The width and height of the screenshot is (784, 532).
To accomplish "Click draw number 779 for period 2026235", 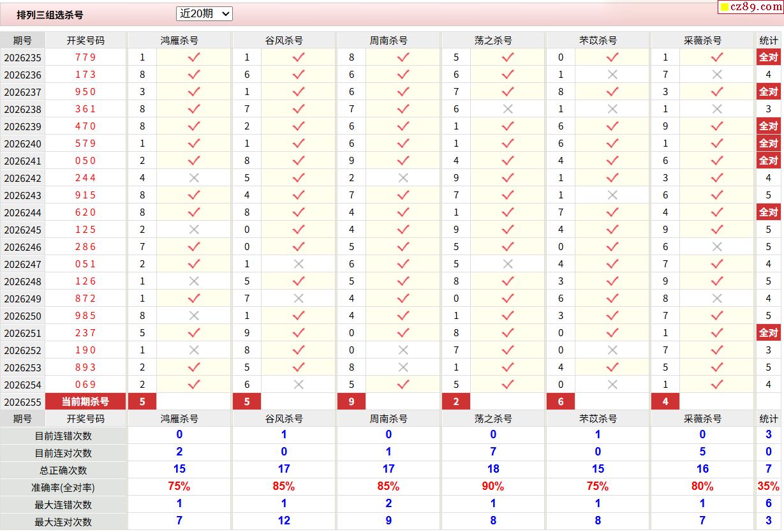I will click(x=85, y=57).
